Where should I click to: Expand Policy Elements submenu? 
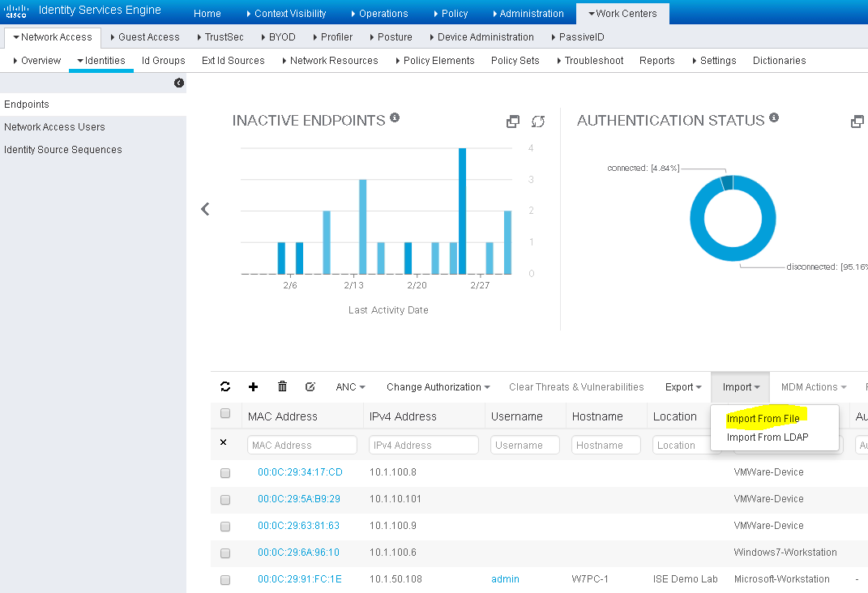435,60
